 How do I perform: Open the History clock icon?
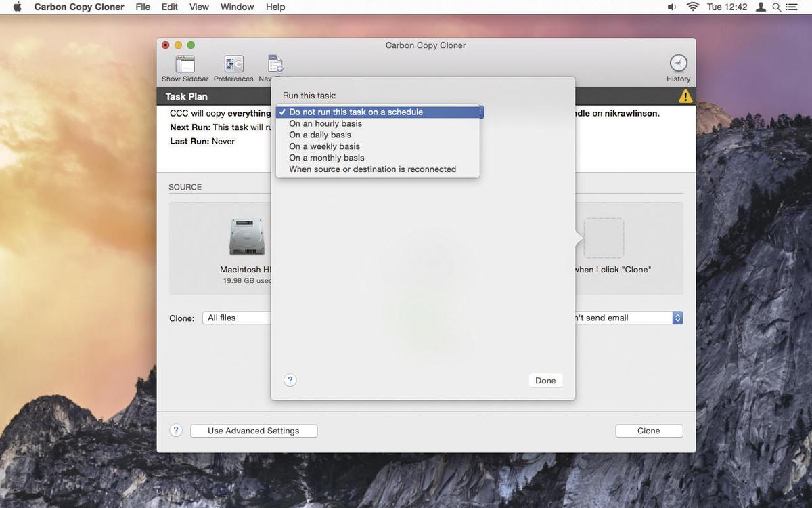point(678,64)
